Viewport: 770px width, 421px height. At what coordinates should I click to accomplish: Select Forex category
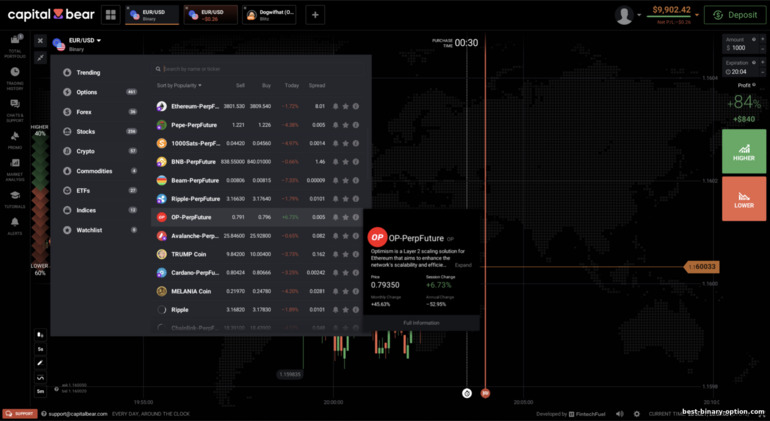101,112
